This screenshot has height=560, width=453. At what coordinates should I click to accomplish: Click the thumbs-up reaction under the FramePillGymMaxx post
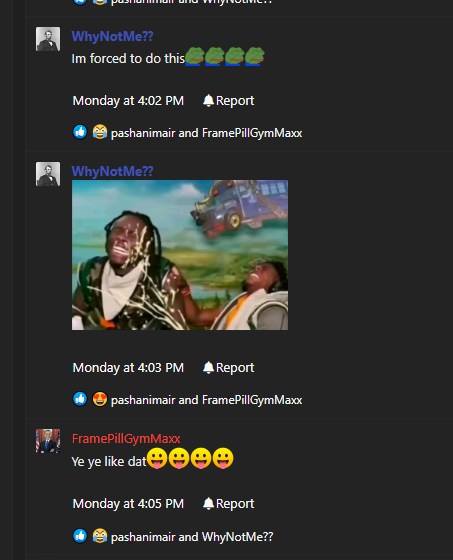coord(80,536)
